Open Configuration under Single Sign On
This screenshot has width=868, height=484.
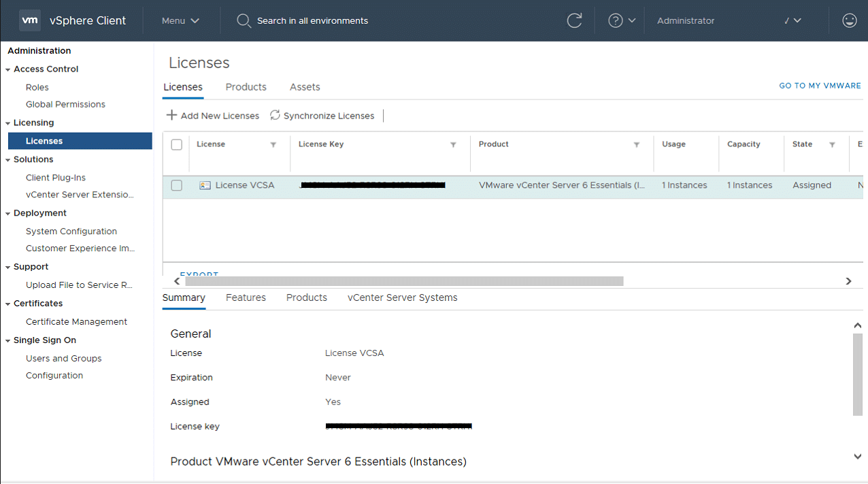[54, 376]
